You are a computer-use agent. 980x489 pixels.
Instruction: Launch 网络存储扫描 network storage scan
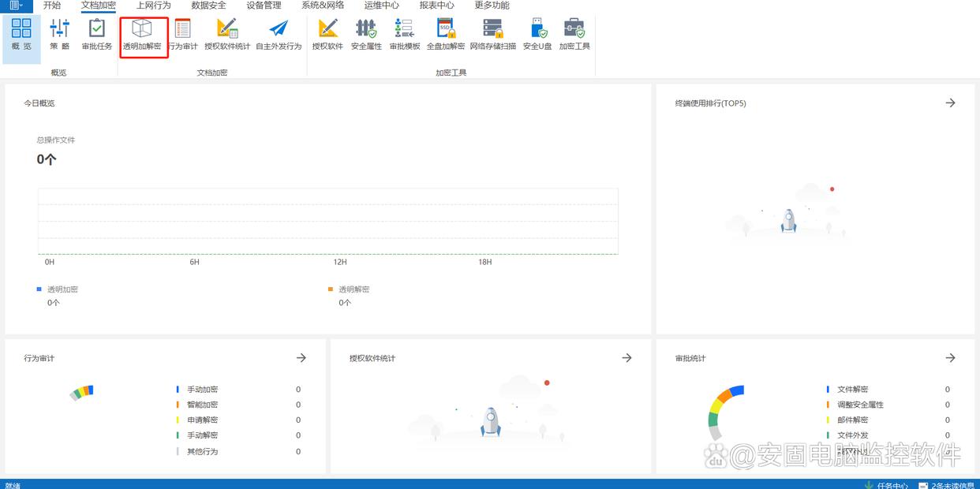tap(492, 35)
